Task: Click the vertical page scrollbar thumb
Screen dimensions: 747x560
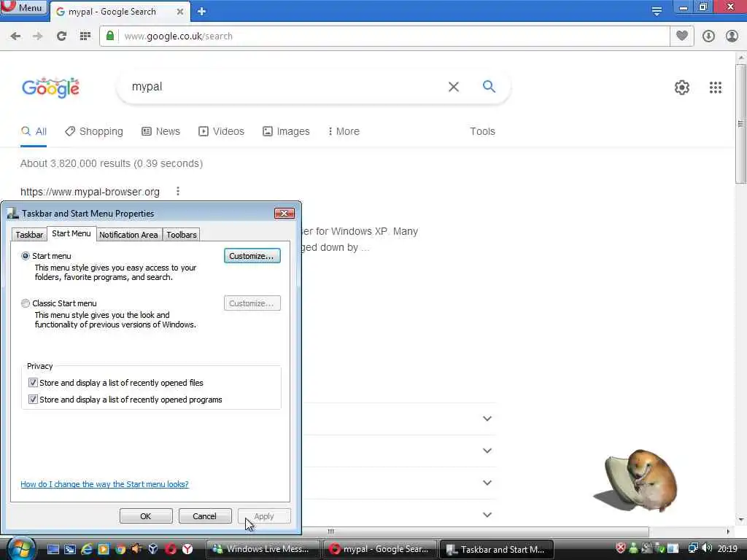Action: tap(740, 124)
